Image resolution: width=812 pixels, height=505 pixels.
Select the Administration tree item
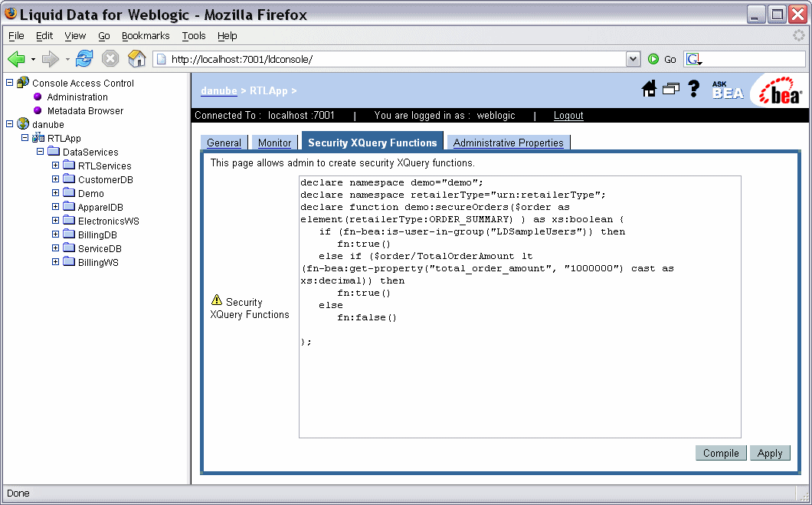pos(77,97)
